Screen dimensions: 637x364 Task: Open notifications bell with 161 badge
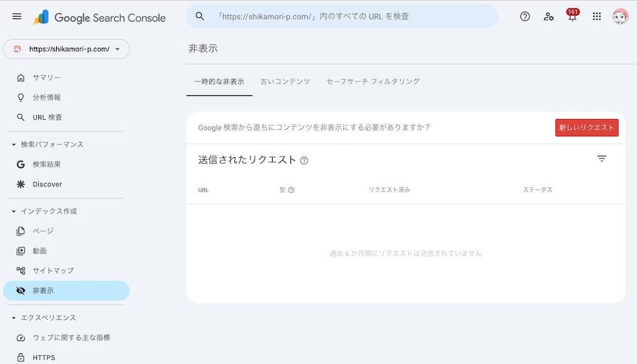pyautogui.click(x=572, y=17)
